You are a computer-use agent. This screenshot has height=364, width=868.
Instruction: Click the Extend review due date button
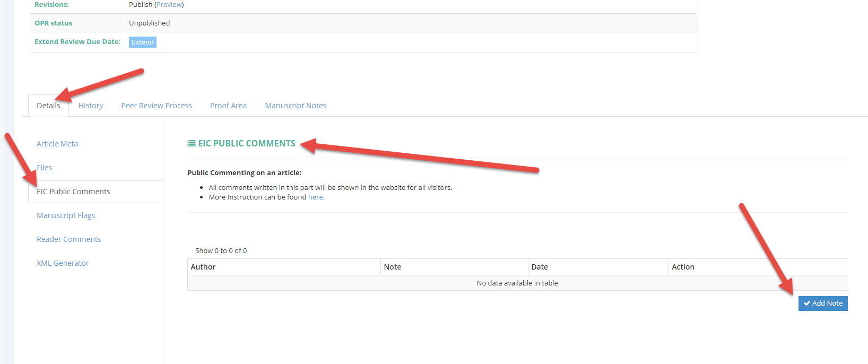[143, 42]
